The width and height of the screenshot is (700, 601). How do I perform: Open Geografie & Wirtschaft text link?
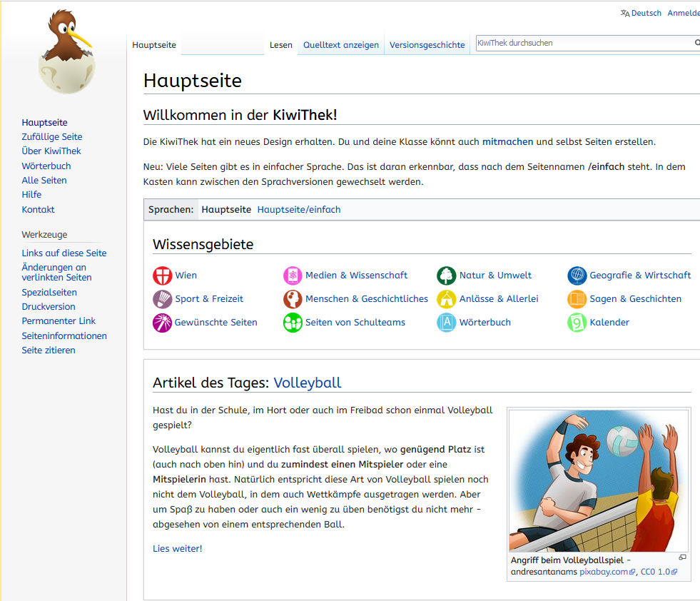pyautogui.click(x=640, y=276)
